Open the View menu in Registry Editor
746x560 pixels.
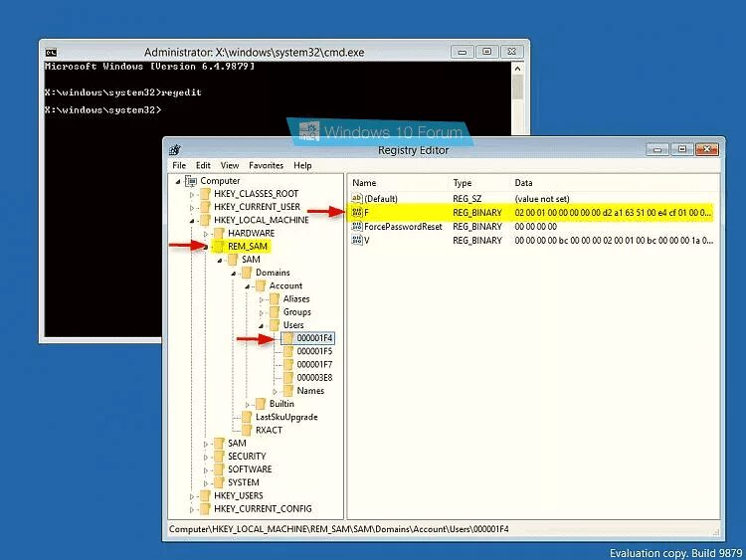230,165
